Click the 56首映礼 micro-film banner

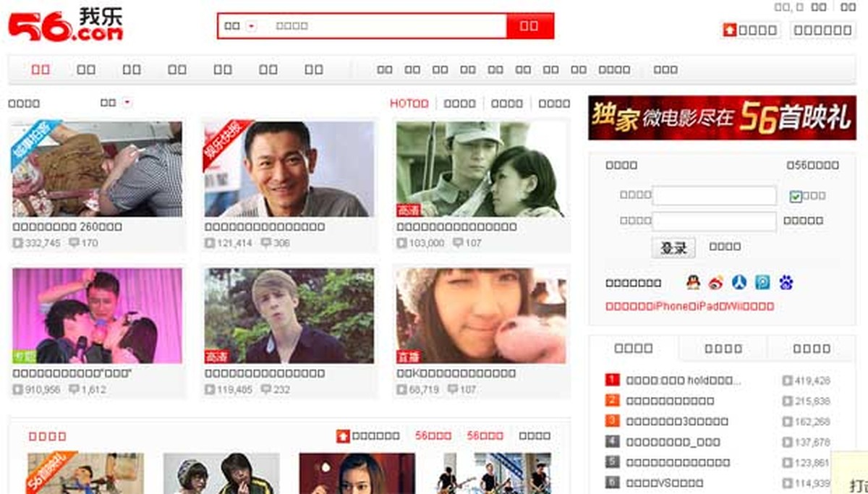pos(722,118)
